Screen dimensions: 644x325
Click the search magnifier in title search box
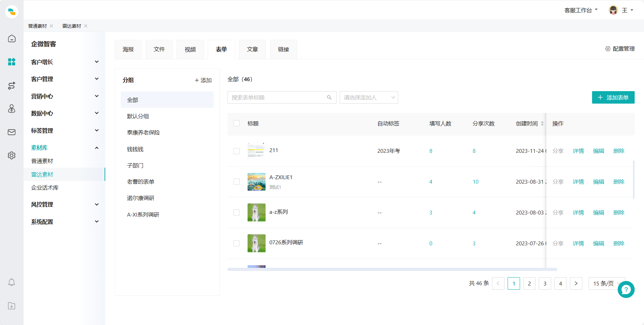tap(329, 97)
